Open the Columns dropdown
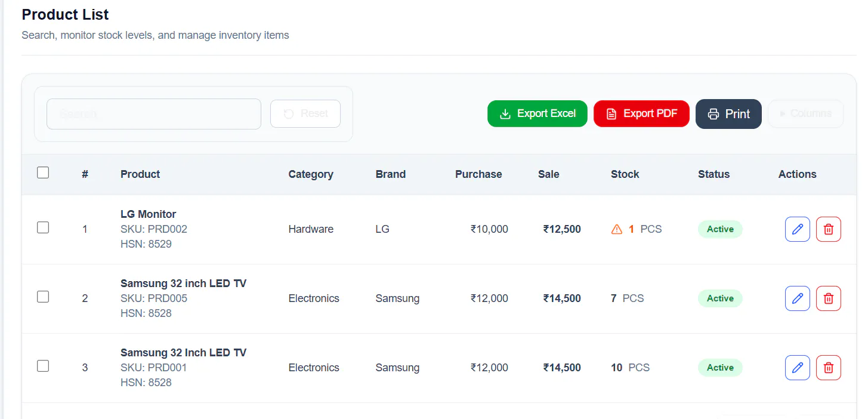Screen dimensions: 868x419 point(805,113)
